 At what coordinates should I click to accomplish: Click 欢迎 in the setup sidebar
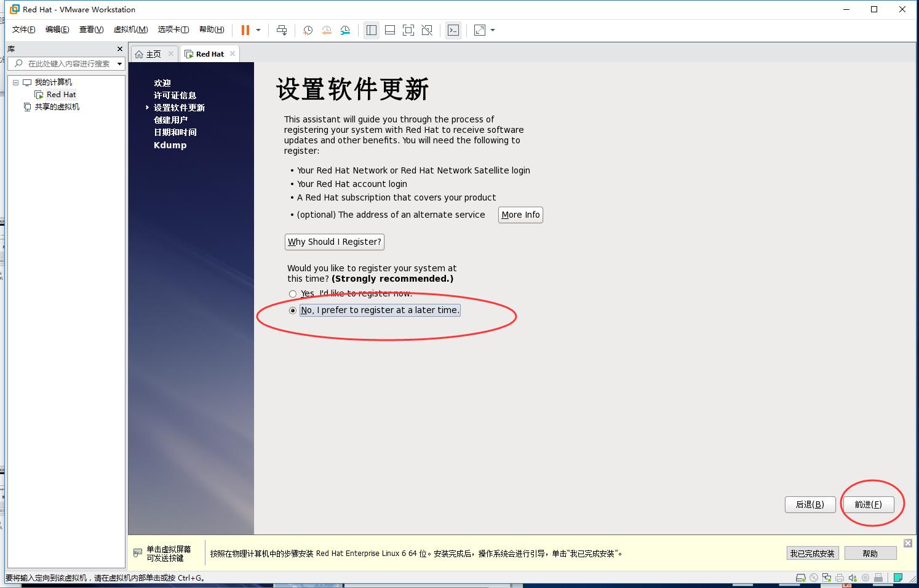(162, 83)
